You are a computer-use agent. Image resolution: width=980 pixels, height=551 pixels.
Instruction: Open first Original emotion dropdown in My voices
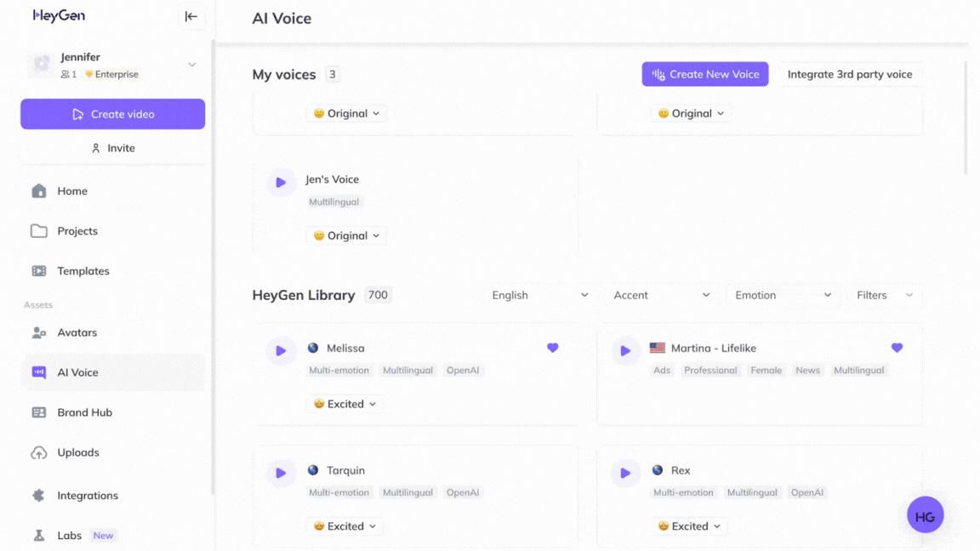point(346,114)
